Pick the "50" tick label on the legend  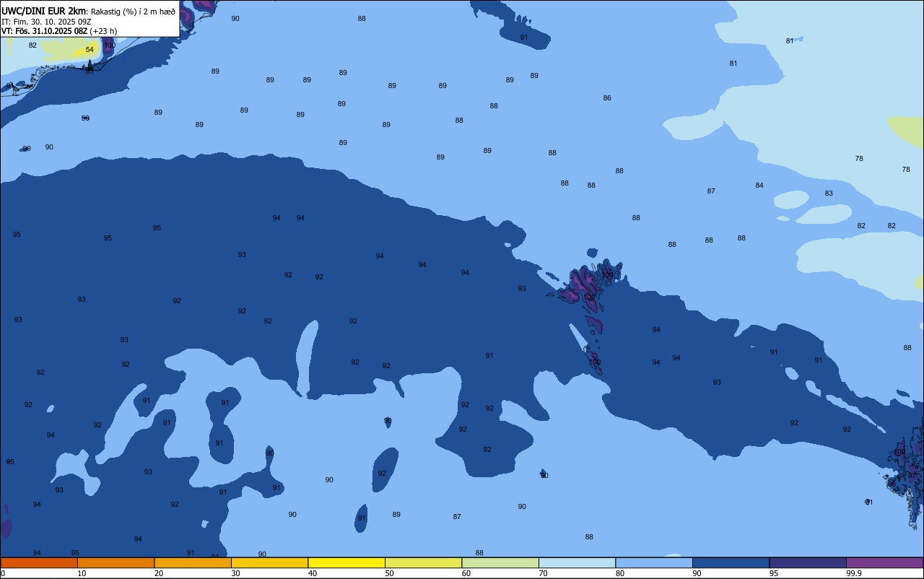[x=389, y=573]
